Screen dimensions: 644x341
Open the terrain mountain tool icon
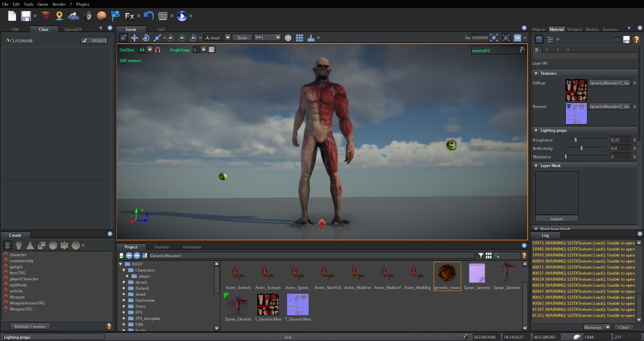[73, 16]
